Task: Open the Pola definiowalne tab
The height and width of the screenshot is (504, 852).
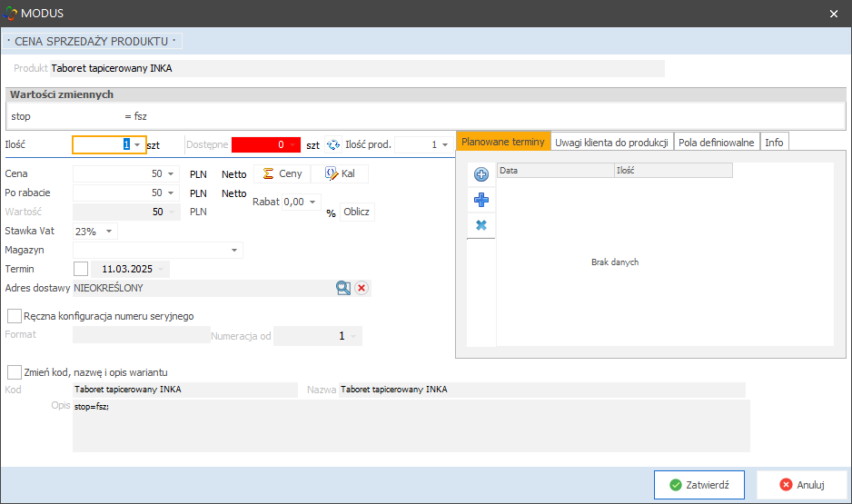Action: pyautogui.click(x=717, y=142)
